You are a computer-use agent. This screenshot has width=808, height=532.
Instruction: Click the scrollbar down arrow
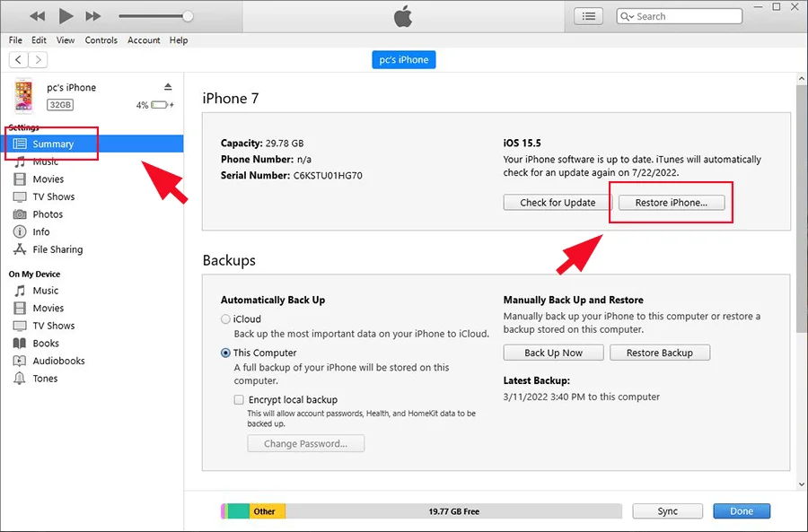tap(802, 484)
